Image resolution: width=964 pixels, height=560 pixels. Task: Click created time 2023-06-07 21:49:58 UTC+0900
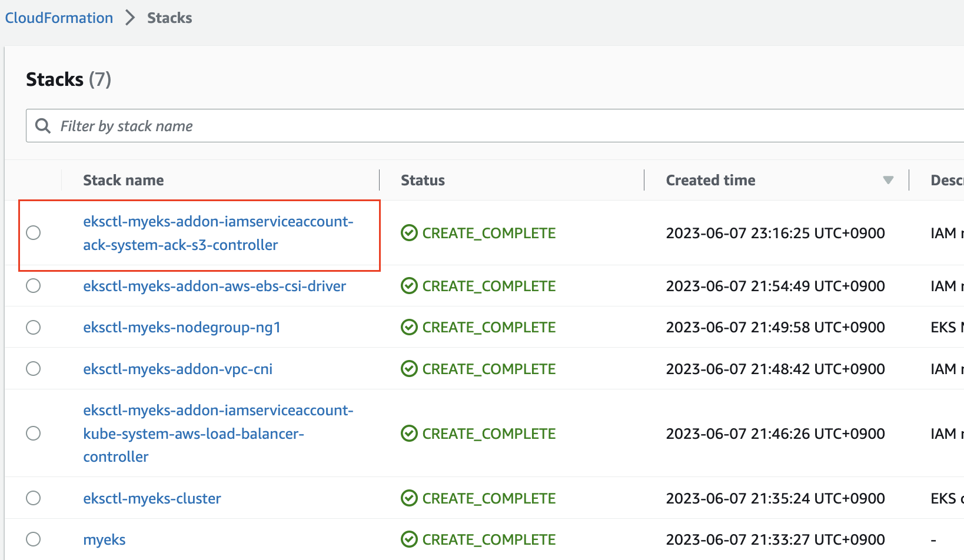(775, 327)
